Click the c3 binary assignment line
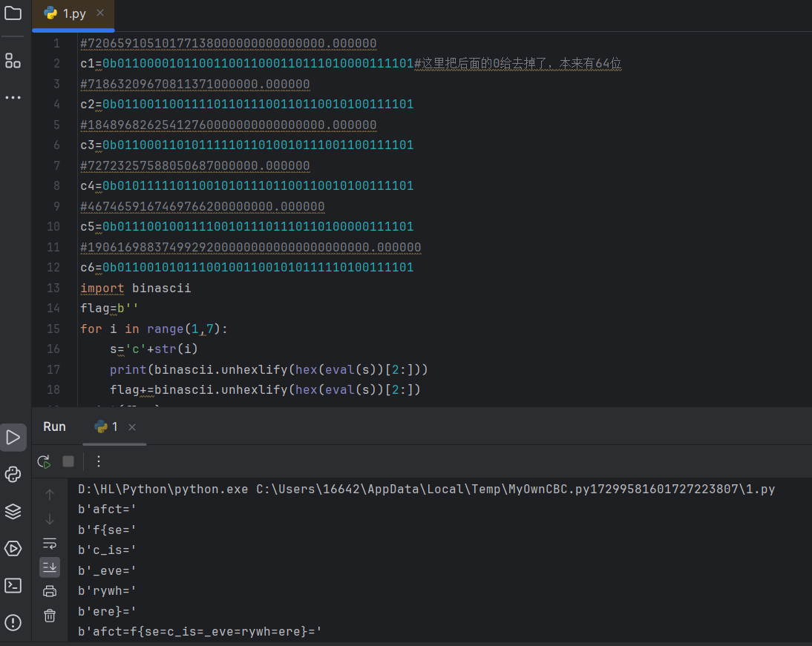The width and height of the screenshot is (812, 646). click(247, 145)
